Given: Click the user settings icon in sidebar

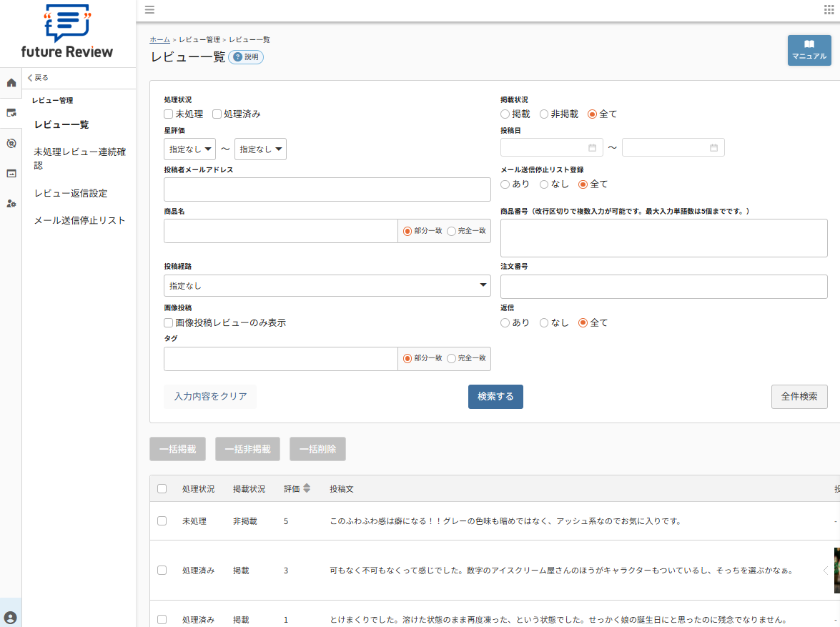Looking at the screenshot, I should (x=11, y=203).
